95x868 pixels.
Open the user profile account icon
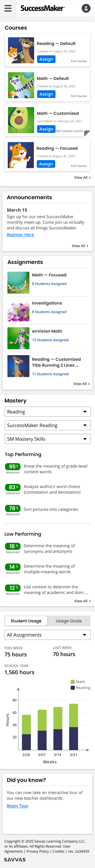point(86,8)
